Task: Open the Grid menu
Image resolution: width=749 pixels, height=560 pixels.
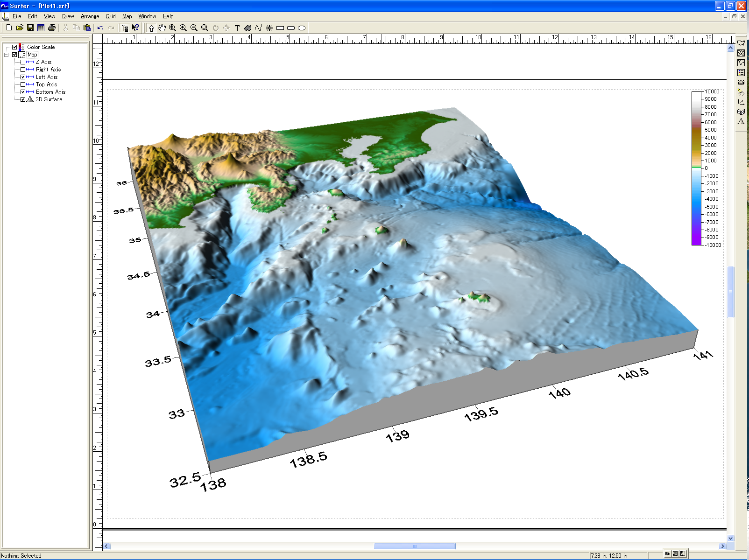Action: click(110, 16)
